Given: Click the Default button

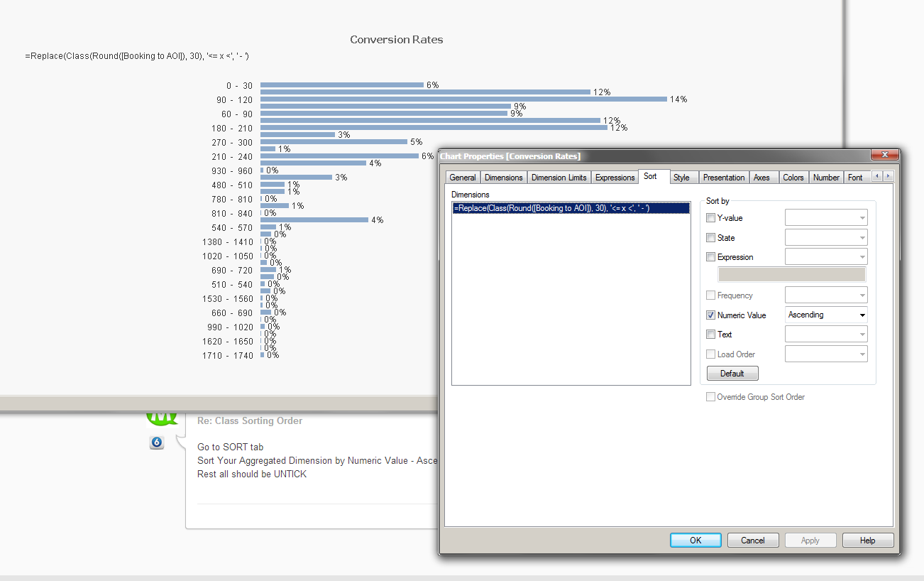Looking at the screenshot, I should (732, 374).
